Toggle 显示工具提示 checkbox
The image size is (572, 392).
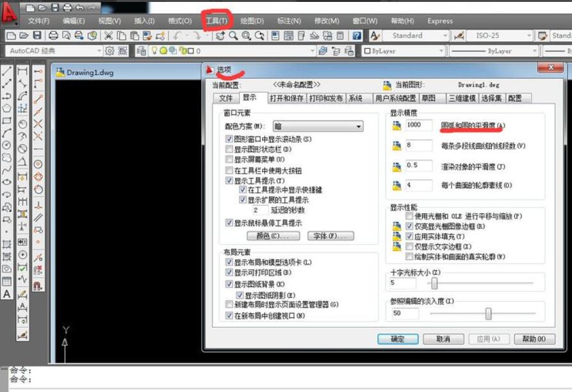point(229,181)
